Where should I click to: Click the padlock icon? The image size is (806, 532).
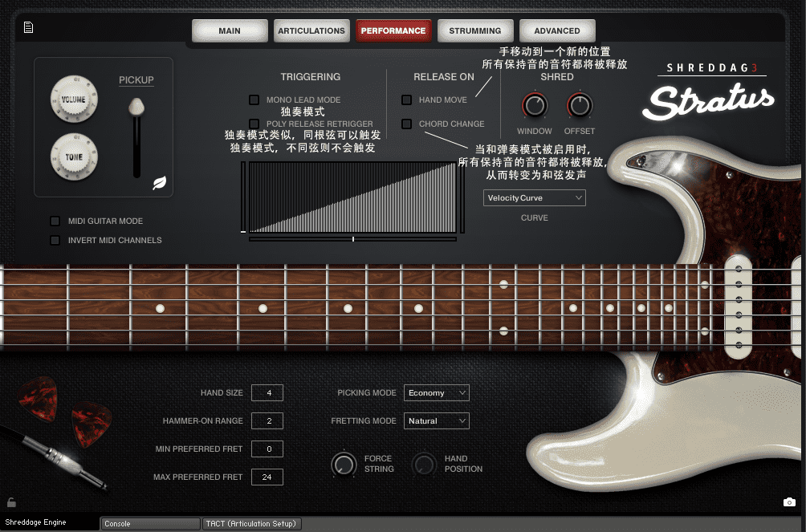coord(11,502)
